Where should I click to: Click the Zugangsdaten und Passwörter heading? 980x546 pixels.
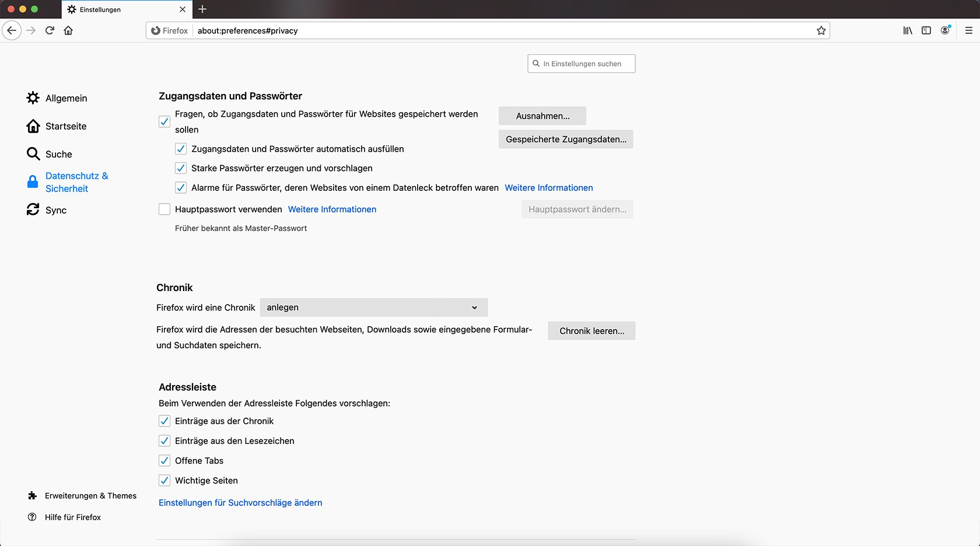[x=230, y=96]
